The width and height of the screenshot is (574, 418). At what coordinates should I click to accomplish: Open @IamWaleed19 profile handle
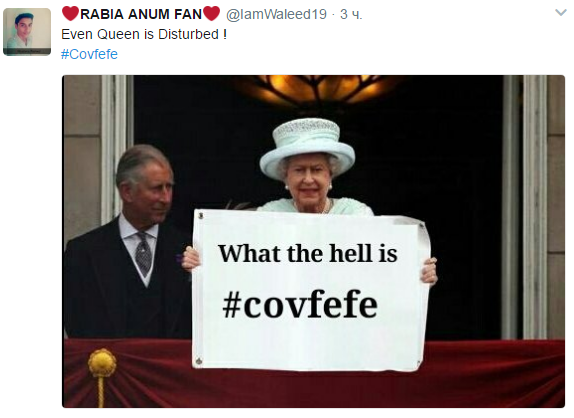point(276,14)
